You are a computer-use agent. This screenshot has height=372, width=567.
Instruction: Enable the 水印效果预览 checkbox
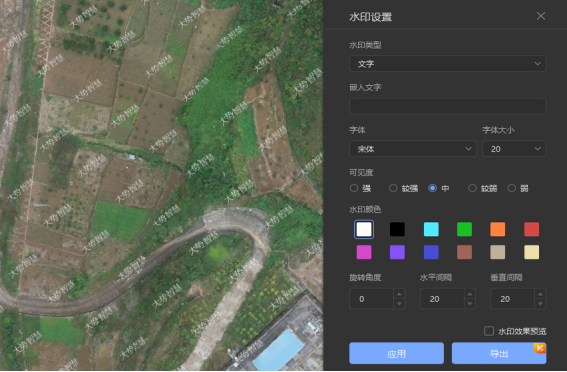(x=489, y=331)
